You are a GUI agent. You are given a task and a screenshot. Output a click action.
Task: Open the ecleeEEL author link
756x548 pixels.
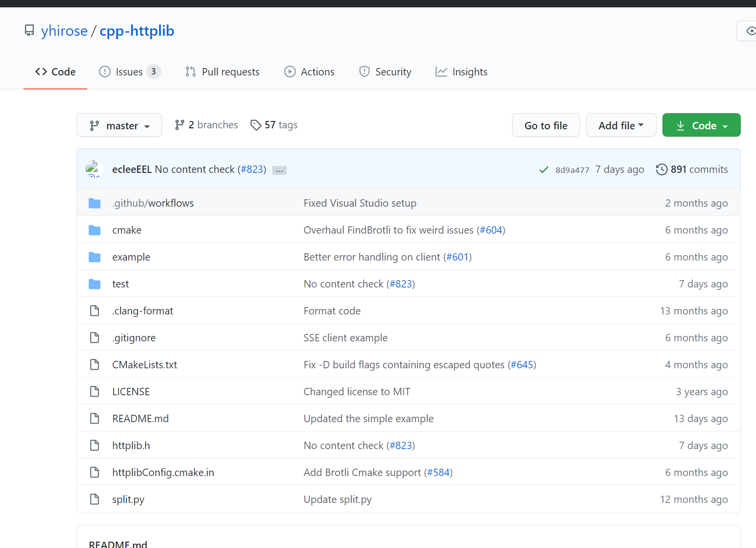[x=132, y=169]
